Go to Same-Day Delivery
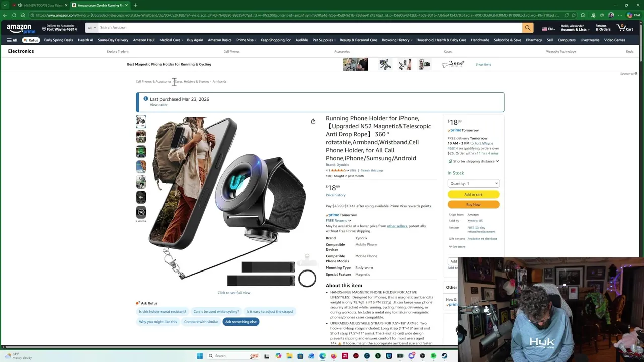Viewport: 644px width, 362px height. point(113,40)
